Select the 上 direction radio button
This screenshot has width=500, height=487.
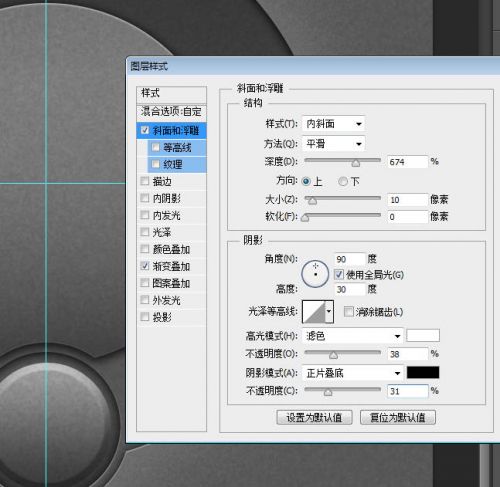(306, 182)
